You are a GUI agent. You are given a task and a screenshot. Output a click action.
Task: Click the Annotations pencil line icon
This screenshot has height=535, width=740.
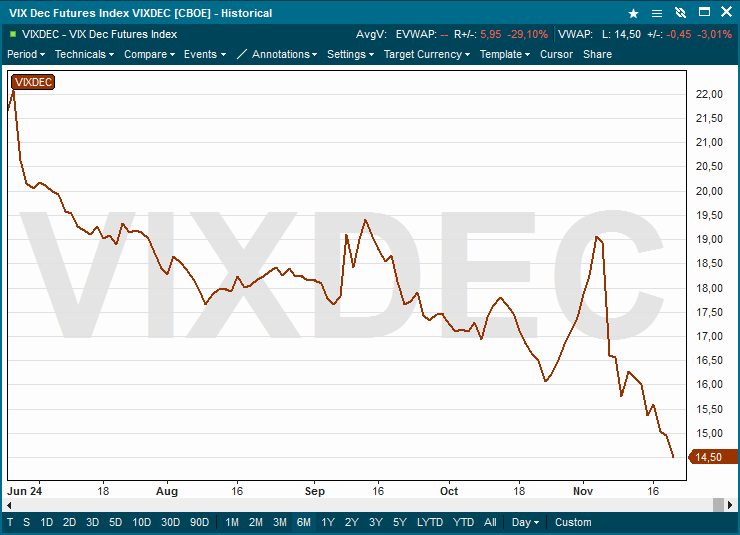coord(241,54)
